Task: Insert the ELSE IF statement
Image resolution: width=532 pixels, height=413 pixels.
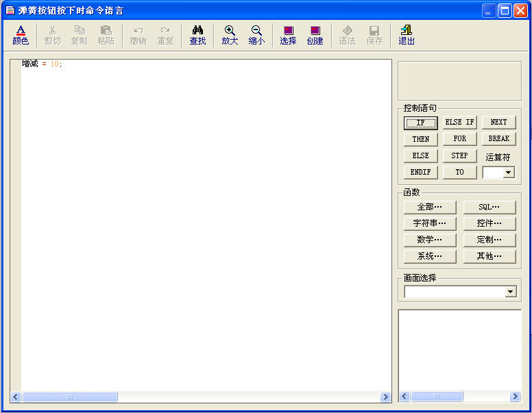Action: [460, 123]
